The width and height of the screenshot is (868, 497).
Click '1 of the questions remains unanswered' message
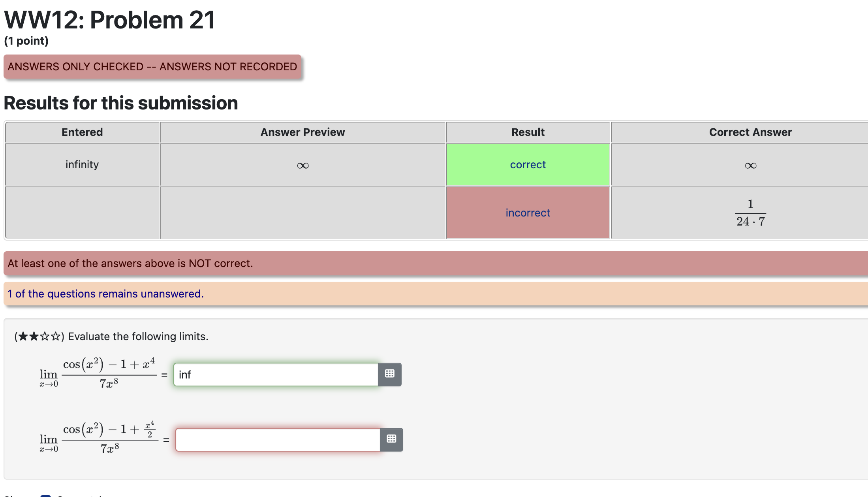pyautogui.click(x=105, y=294)
